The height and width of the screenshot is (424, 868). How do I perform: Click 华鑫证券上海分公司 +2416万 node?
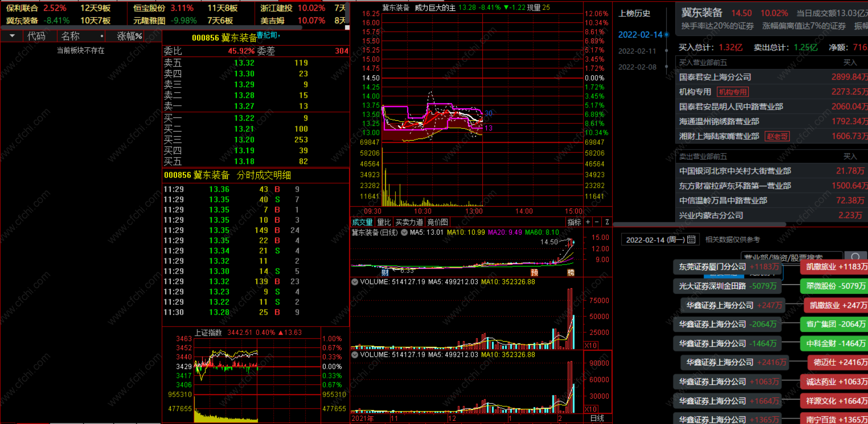click(735, 363)
